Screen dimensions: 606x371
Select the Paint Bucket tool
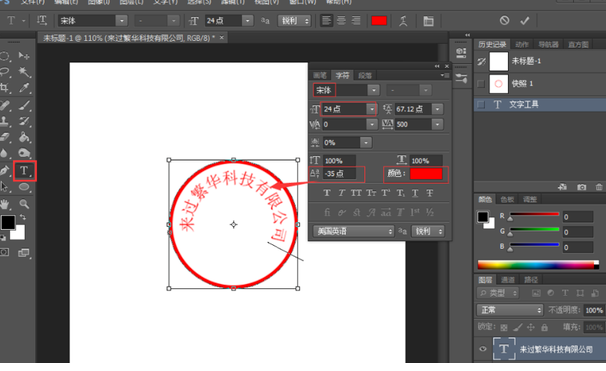(x=24, y=137)
